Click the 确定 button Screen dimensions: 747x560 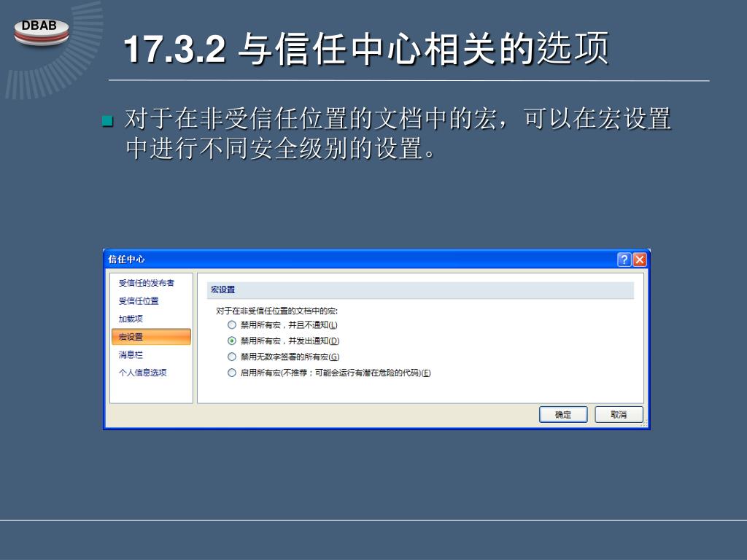click(x=563, y=414)
